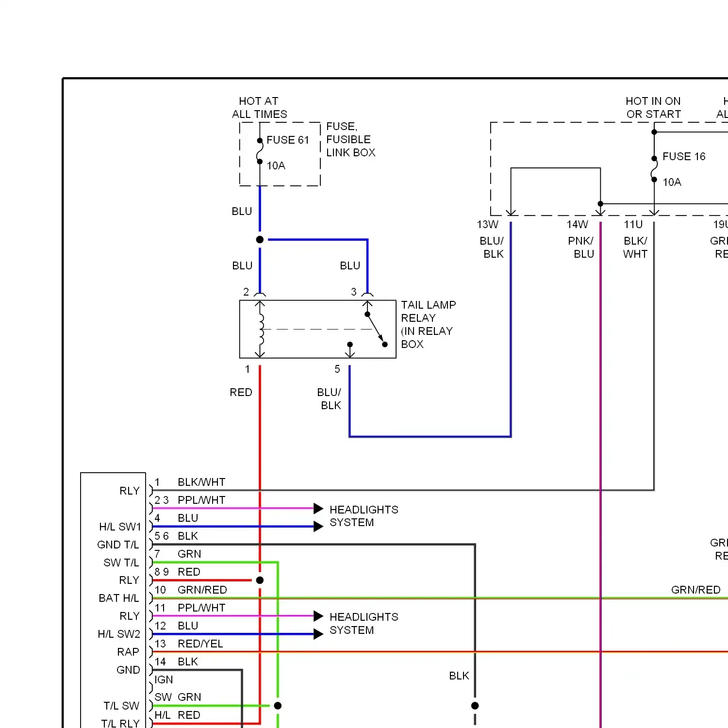The height and width of the screenshot is (728, 728).
Task: Select connector row 12 BLU
Action: click(x=176, y=626)
